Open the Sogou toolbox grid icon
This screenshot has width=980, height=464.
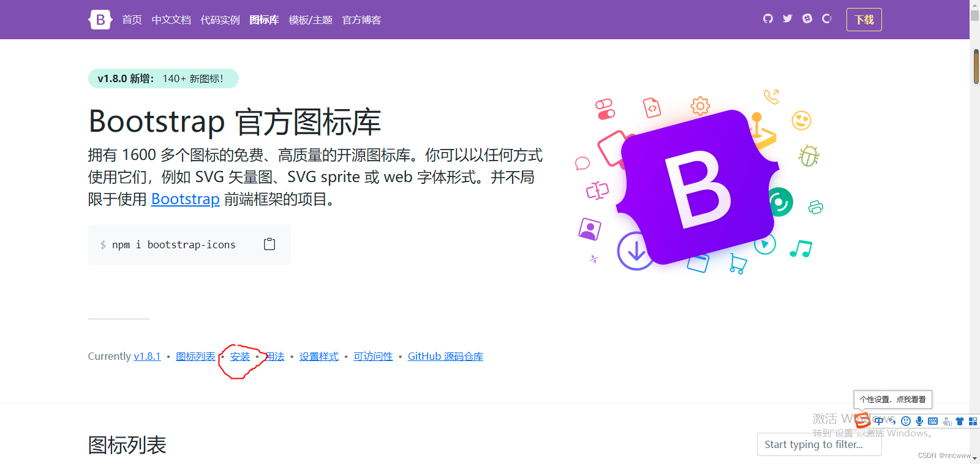973,421
